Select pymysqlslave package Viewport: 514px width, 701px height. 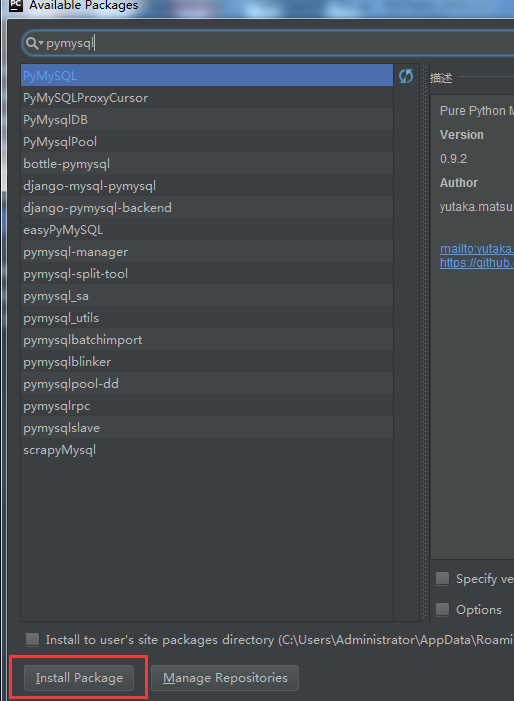pyautogui.click(x=207, y=428)
